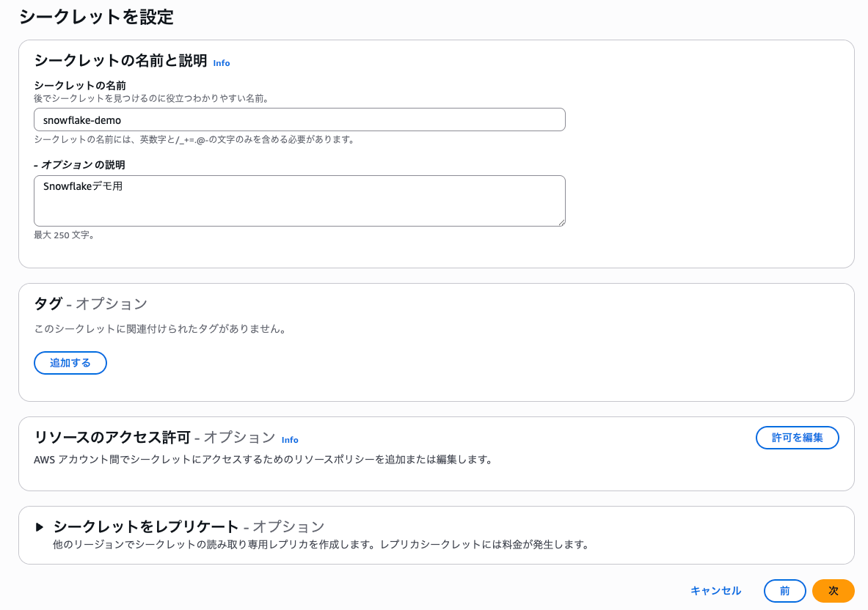Cancel with the キャンセル link

[715, 591]
